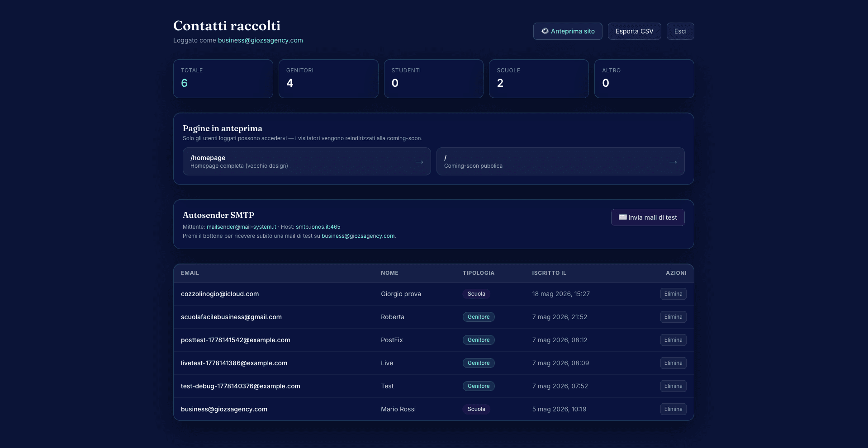The height and width of the screenshot is (448, 868).
Task: Select the Genitori stat card
Action: point(328,79)
